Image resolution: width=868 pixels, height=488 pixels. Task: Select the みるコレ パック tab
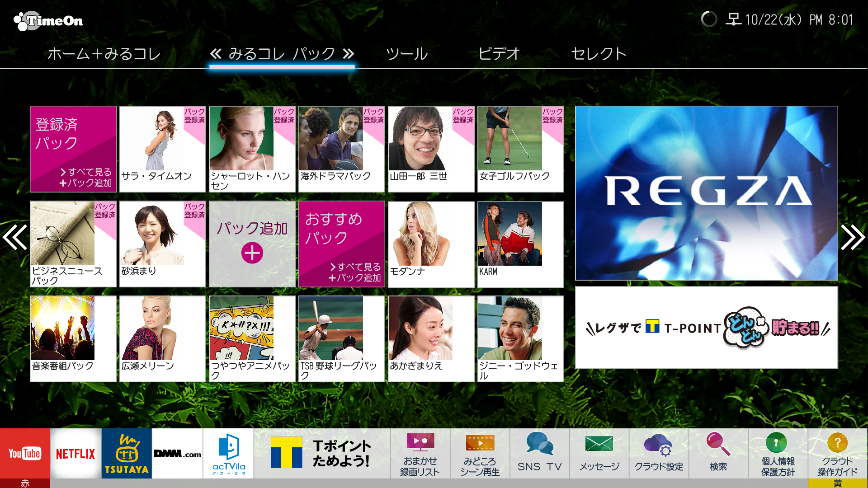pyautogui.click(x=282, y=54)
